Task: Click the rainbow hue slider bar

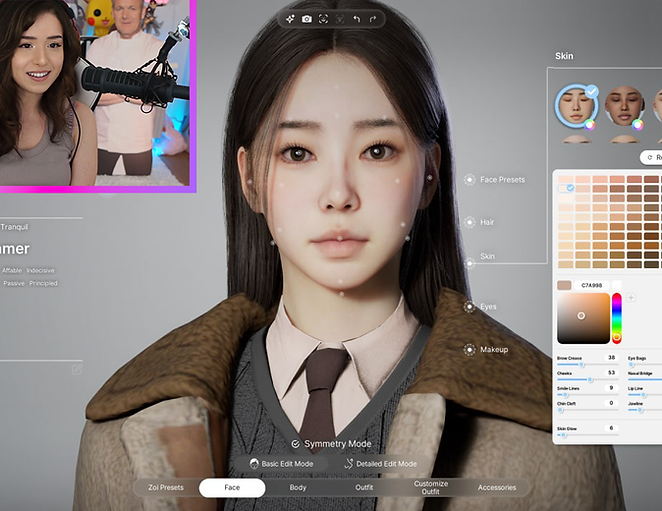Action: (x=617, y=318)
